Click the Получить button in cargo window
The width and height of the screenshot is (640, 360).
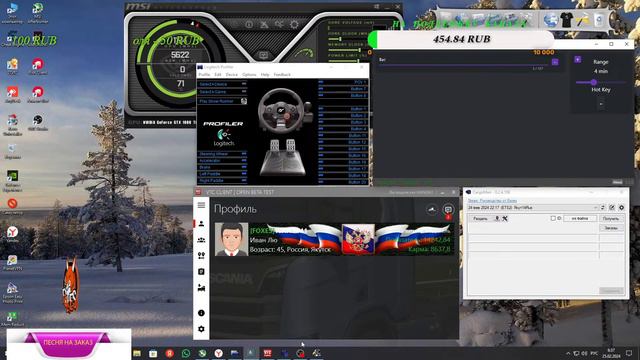tap(611, 219)
